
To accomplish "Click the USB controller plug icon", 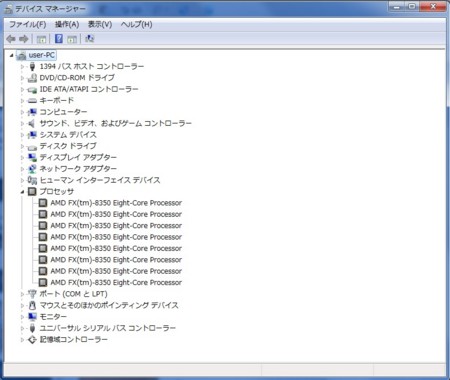I will [x=32, y=328].
